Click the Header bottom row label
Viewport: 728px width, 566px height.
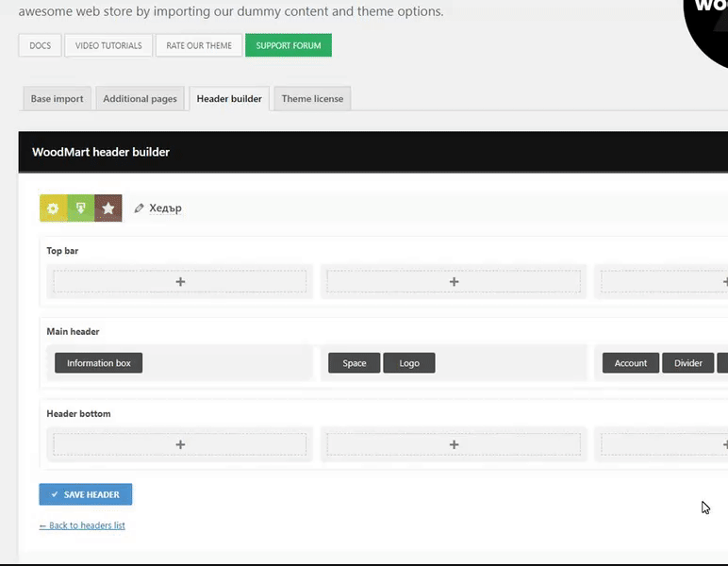pos(78,414)
